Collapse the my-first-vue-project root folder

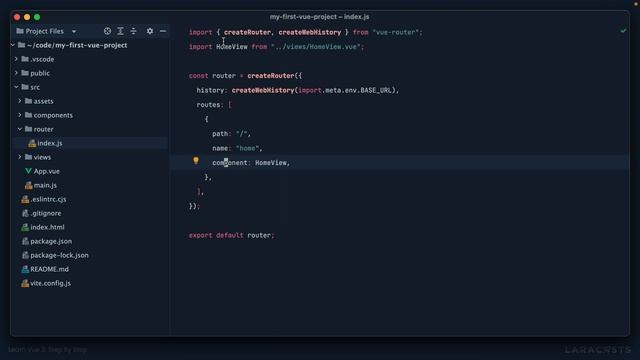[13, 45]
